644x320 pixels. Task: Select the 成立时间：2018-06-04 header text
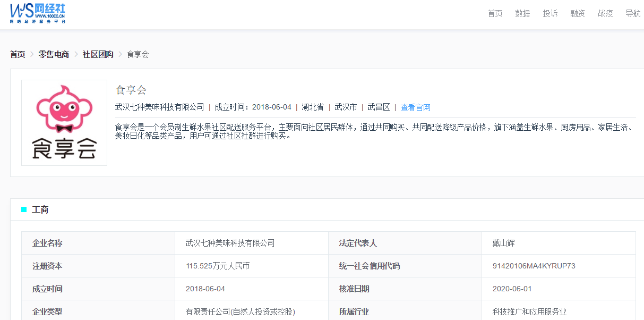coord(253,107)
